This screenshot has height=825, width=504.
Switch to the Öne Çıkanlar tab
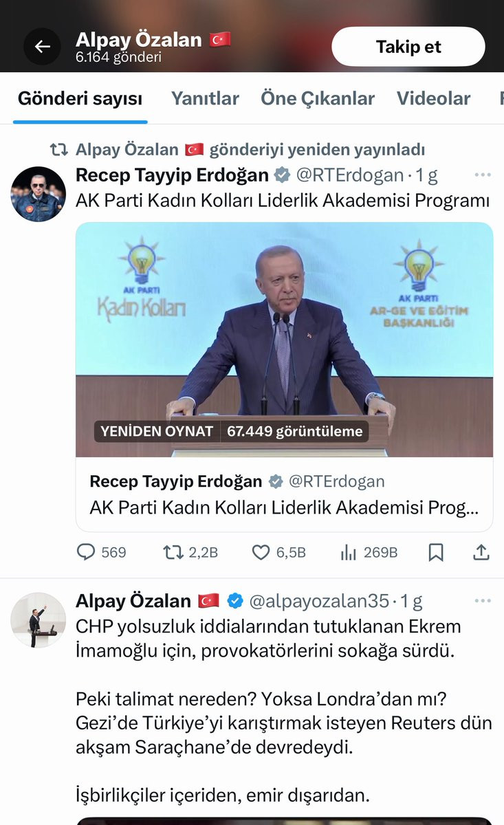[318, 98]
